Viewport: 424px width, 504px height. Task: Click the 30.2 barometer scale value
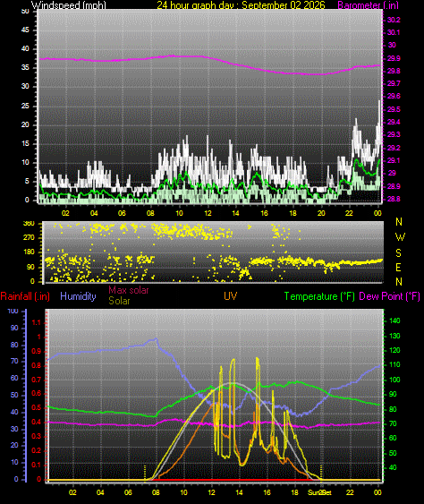[394, 20]
